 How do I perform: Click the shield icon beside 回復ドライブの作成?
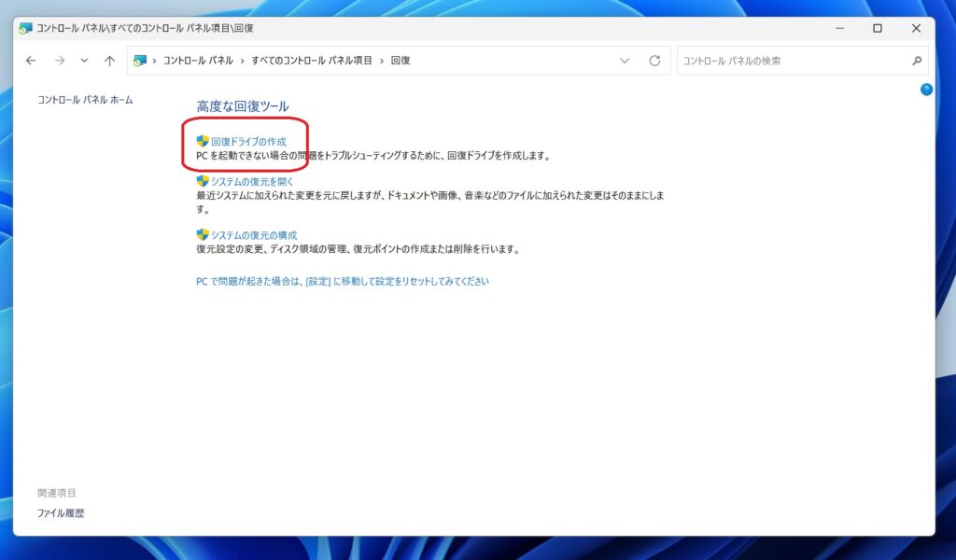203,141
